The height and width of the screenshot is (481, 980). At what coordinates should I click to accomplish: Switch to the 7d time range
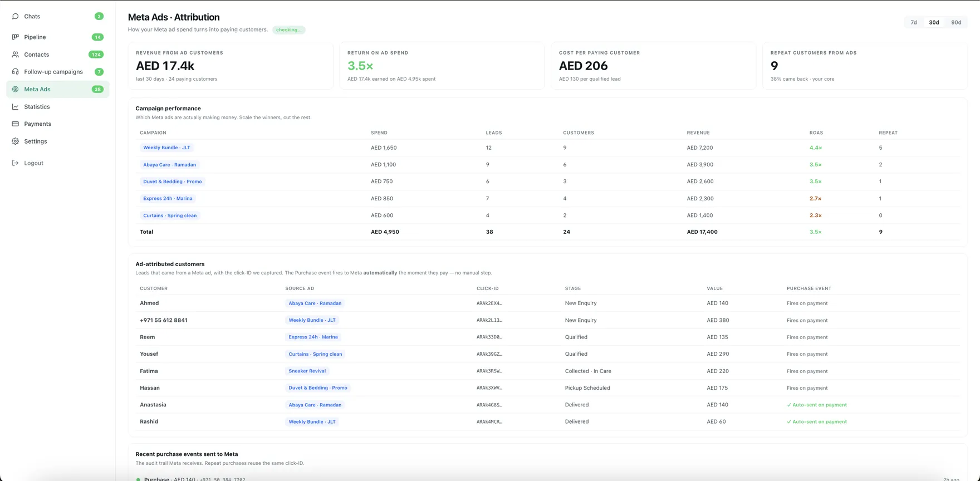(914, 22)
